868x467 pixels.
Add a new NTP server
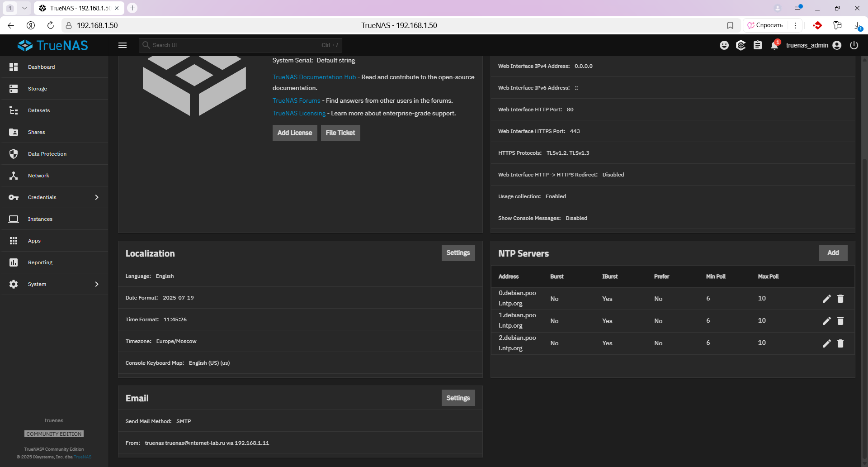[833, 253]
